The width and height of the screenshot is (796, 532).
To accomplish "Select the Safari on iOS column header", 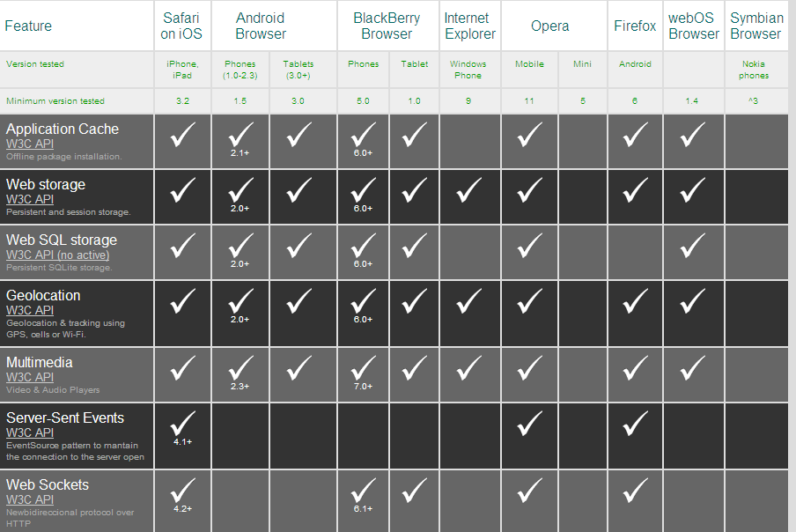I will (x=182, y=26).
